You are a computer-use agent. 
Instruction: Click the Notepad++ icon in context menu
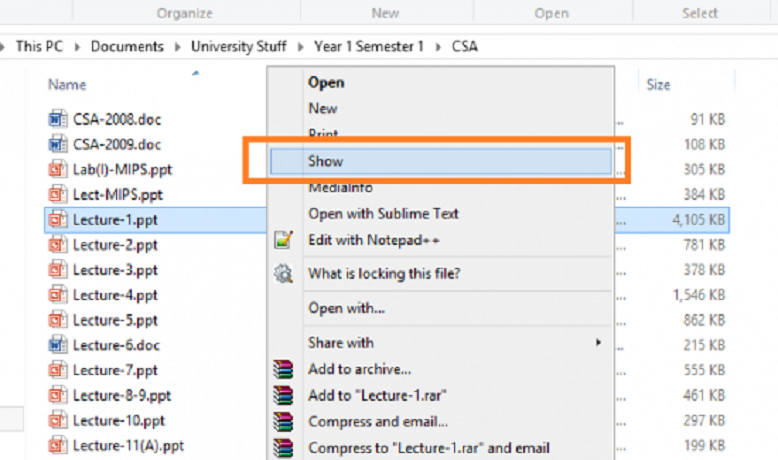(284, 240)
